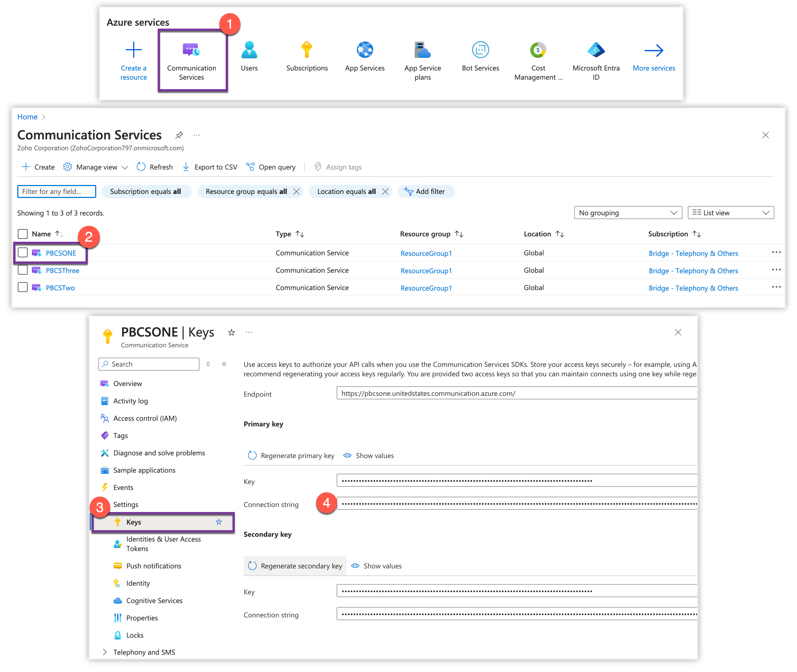The height and width of the screenshot is (672, 797).
Task: Click the Microsoft Entra ID icon
Action: click(596, 50)
